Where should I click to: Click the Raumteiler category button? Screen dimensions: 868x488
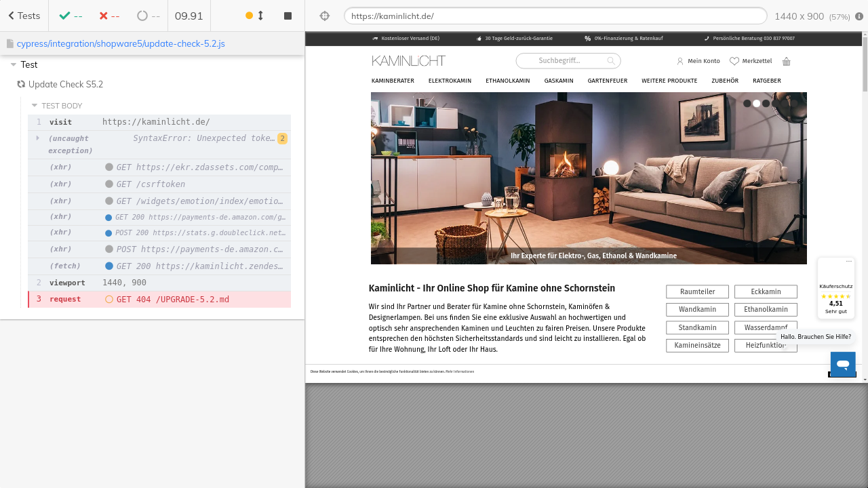[x=697, y=291]
